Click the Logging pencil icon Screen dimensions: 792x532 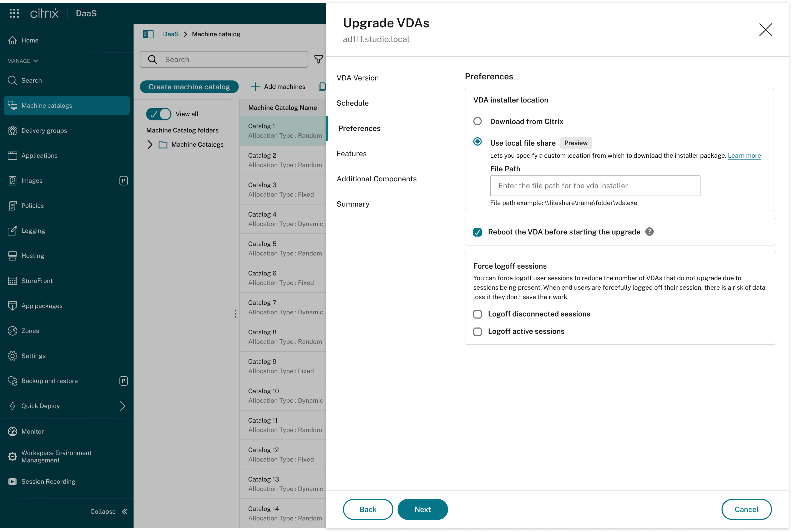[13, 231]
